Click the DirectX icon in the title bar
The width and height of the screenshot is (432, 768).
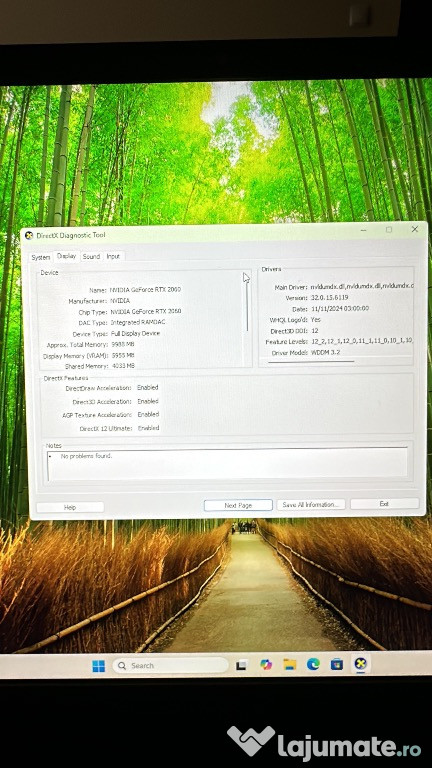(29, 236)
